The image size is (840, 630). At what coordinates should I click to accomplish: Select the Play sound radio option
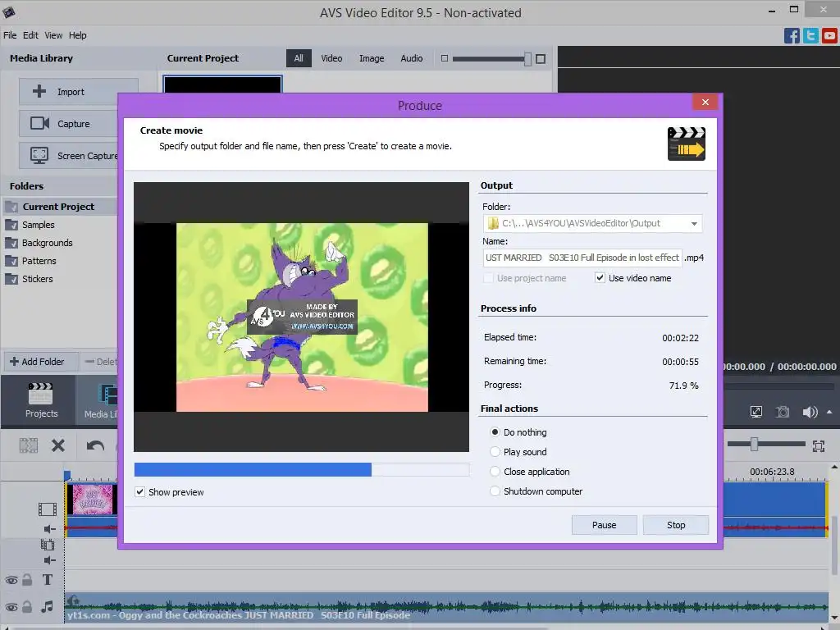(x=495, y=452)
